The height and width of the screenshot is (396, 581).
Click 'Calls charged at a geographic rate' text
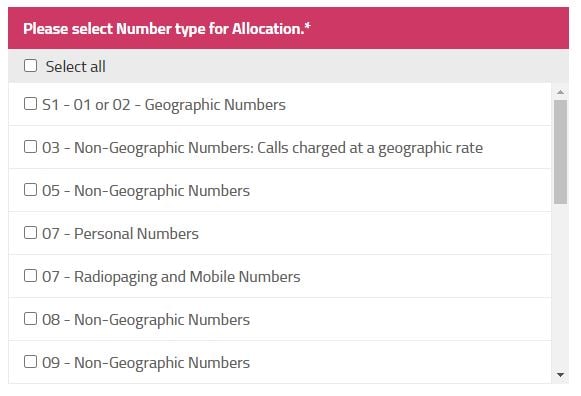pos(370,148)
